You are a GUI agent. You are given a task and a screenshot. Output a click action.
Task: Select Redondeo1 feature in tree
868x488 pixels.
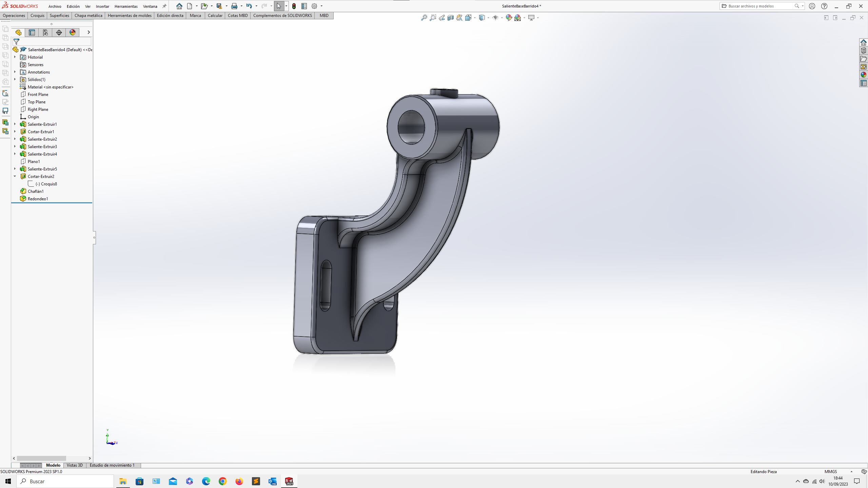[x=38, y=199]
